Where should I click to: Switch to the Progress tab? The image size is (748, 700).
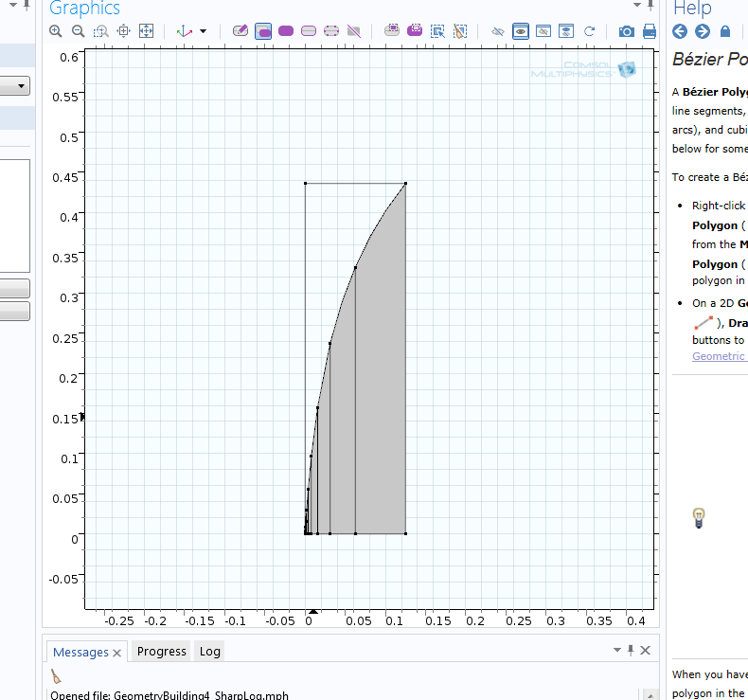[161, 652]
